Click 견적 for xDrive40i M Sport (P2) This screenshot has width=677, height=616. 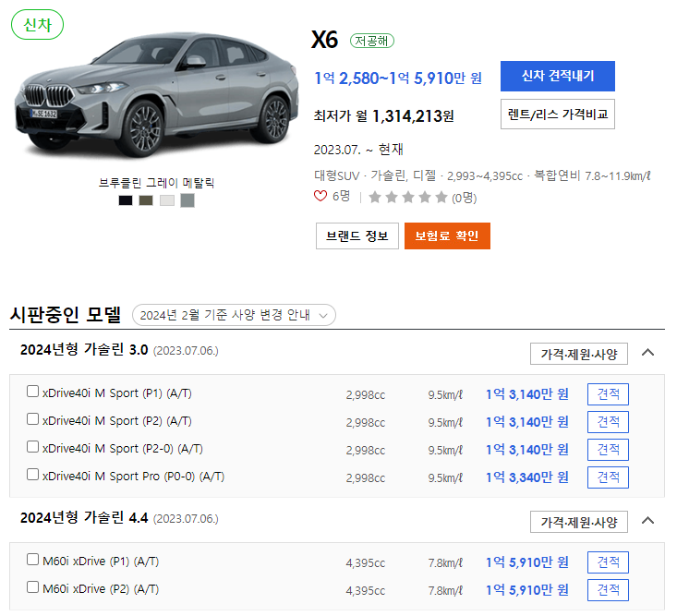coord(608,422)
